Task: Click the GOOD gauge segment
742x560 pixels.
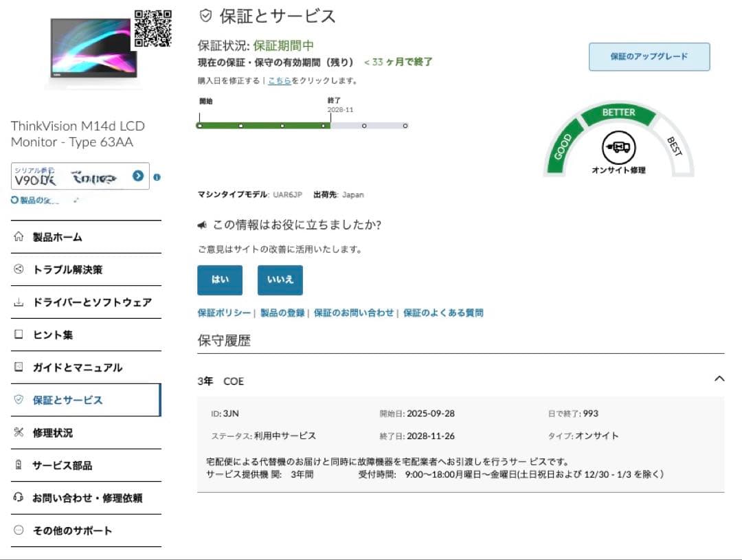Action: (564, 147)
